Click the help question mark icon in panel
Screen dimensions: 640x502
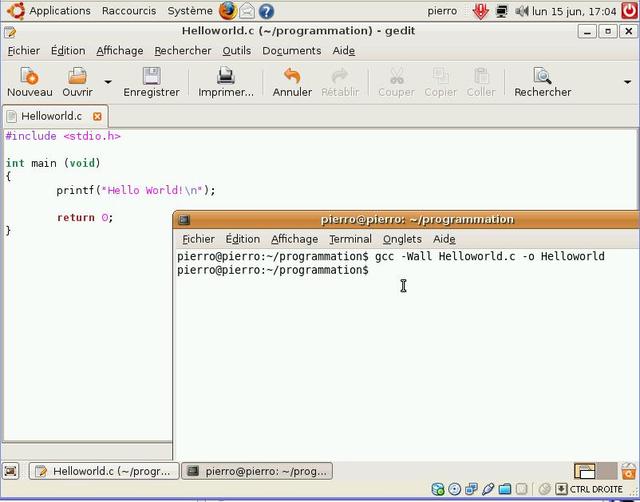266,11
